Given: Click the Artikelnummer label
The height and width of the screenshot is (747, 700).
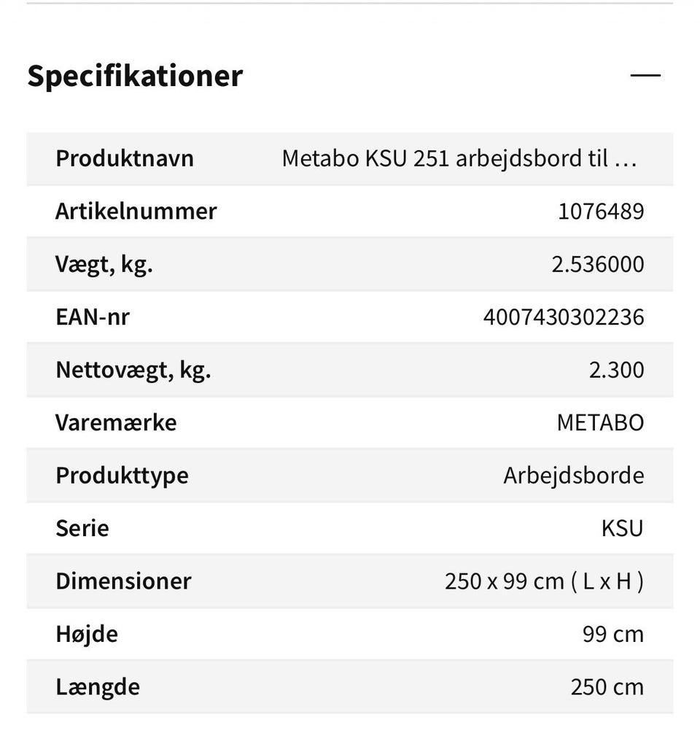Looking at the screenshot, I should click(136, 212).
